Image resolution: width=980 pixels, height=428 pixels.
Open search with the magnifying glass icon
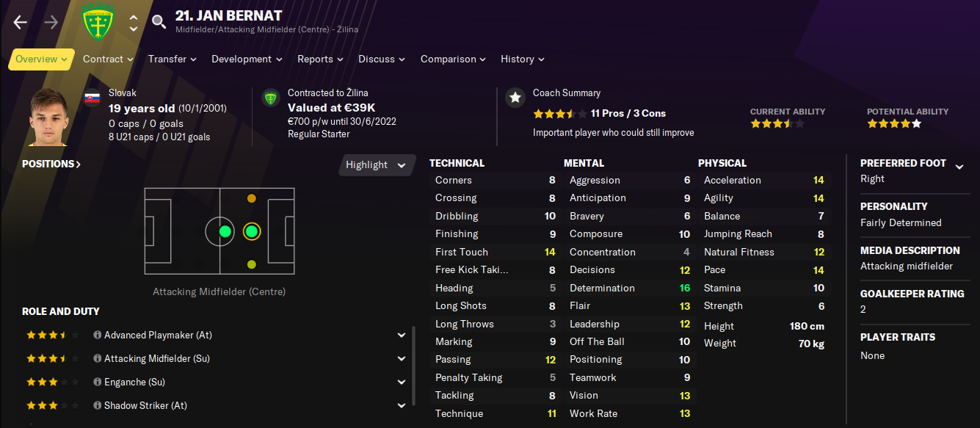159,22
